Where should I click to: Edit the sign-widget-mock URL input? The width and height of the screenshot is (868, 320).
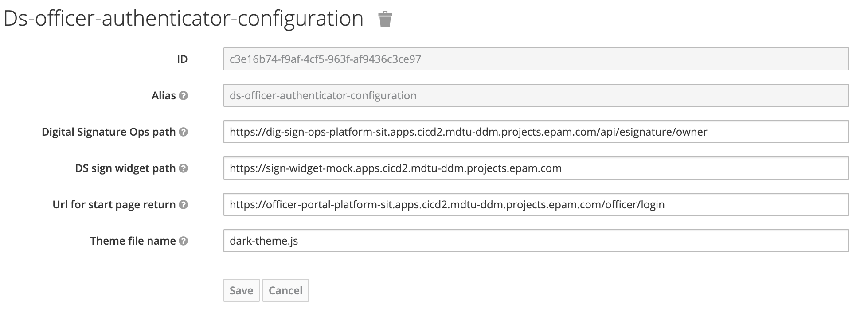coord(536,168)
